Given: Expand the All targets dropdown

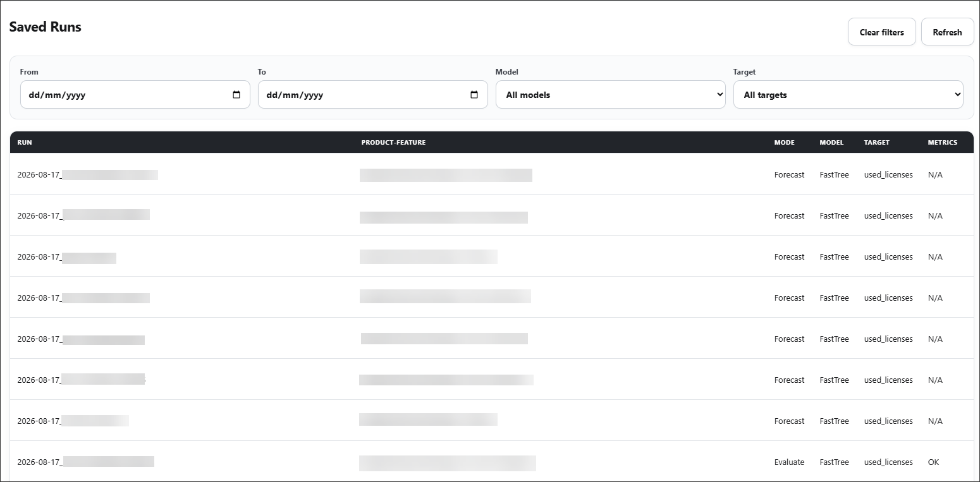Looking at the screenshot, I should [x=848, y=95].
